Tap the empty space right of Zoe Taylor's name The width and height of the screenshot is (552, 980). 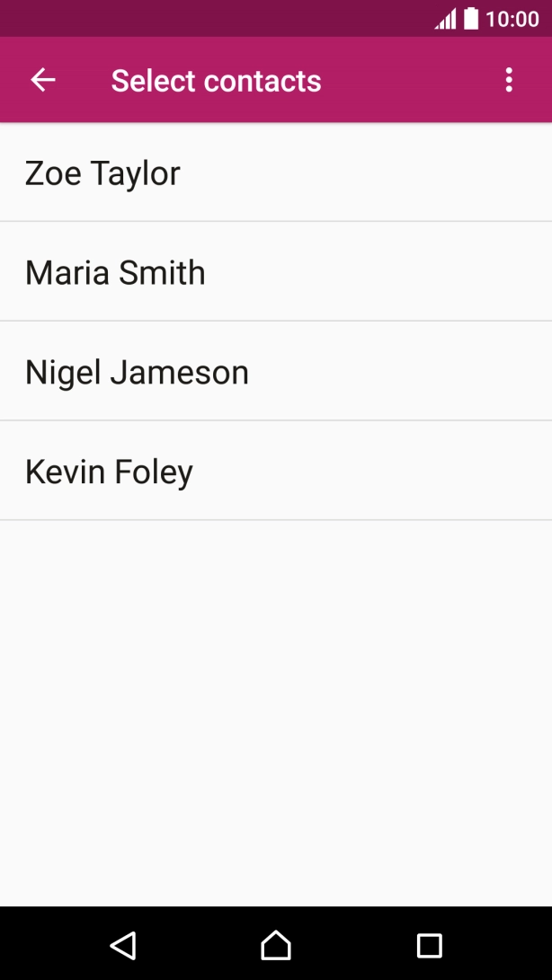click(378, 172)
